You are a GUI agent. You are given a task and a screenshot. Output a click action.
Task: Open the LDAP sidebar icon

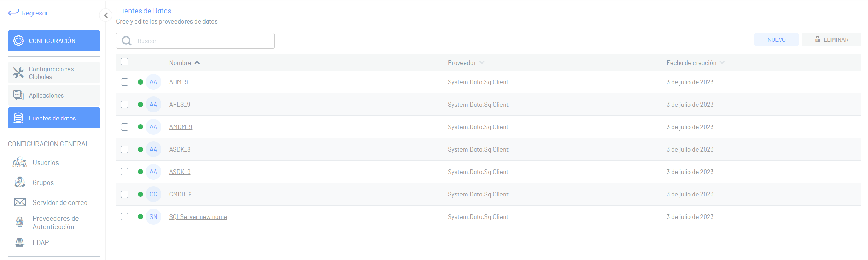(x=20, y=242)
